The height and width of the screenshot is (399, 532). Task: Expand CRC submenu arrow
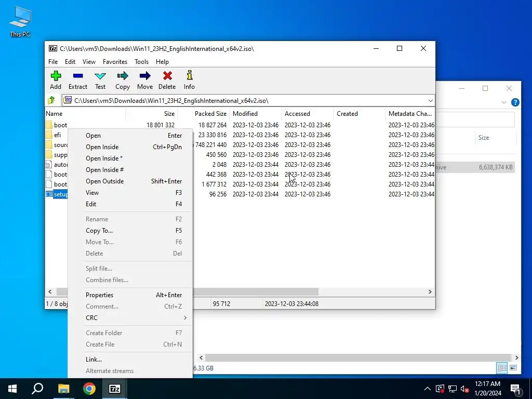click(185, 317)
